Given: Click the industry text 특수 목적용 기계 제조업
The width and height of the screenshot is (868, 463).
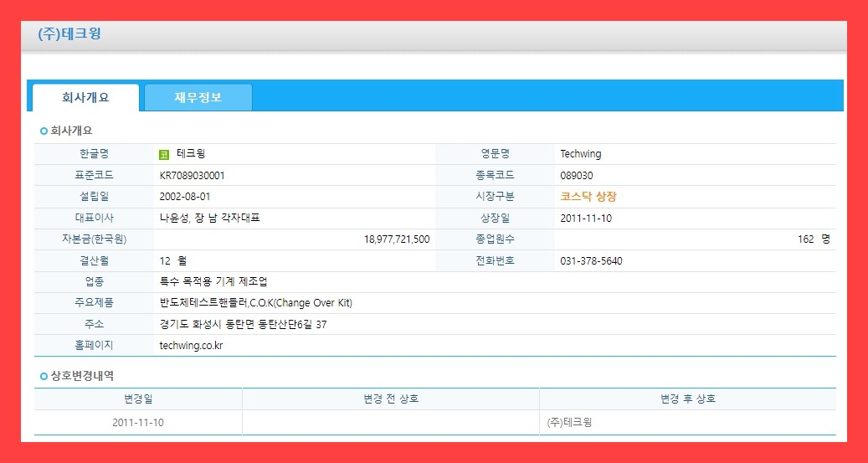Looking at the screenshot, I should point(213,282).
